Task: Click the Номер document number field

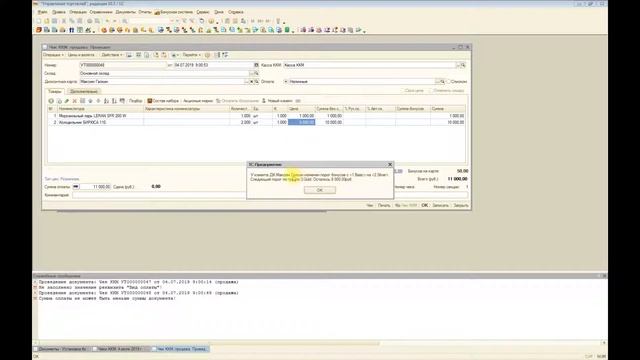Action: click(x=123, y=65)
